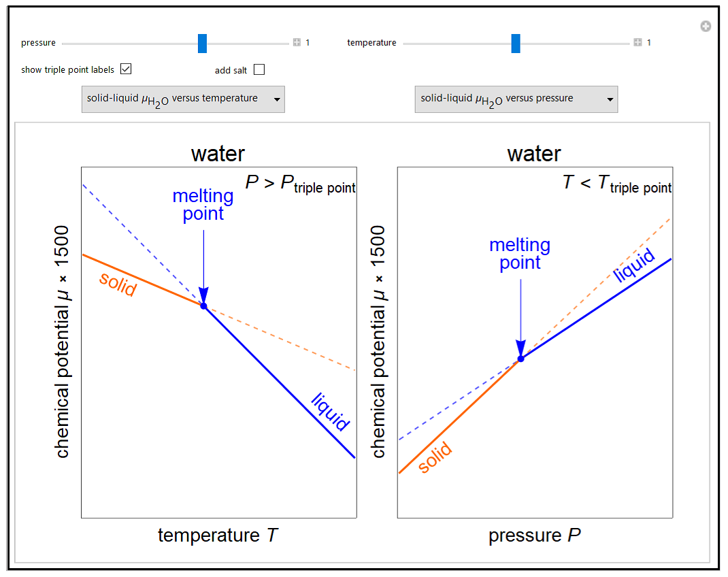The height and width of the screenshot is (577, 728).
Task: Click the blue liquid label in left plot
Action: (x=331, y=412)
